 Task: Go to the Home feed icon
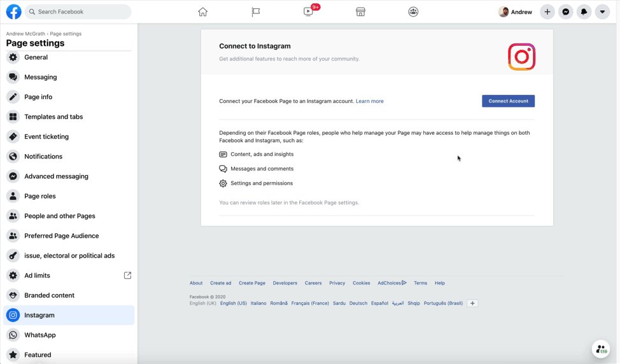[x=202, y=11]
